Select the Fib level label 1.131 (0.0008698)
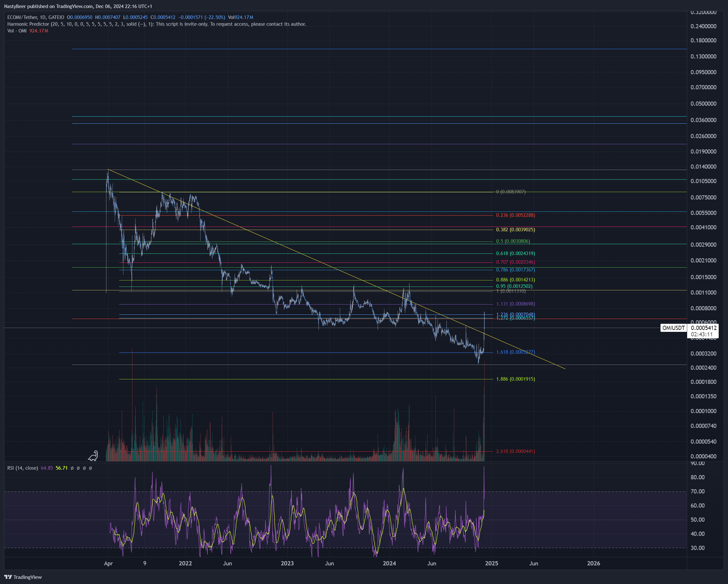The height and width of the screenshot is (584, 728). coord(515,304)
